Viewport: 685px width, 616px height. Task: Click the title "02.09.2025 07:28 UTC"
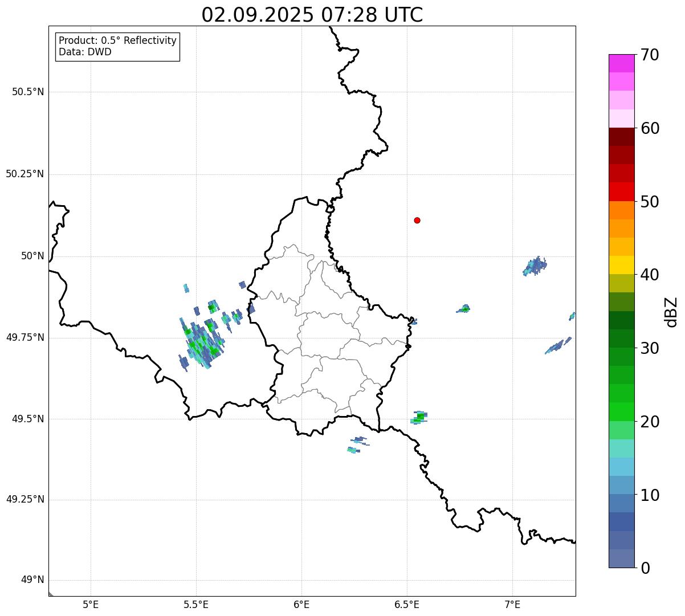[312, 14]
